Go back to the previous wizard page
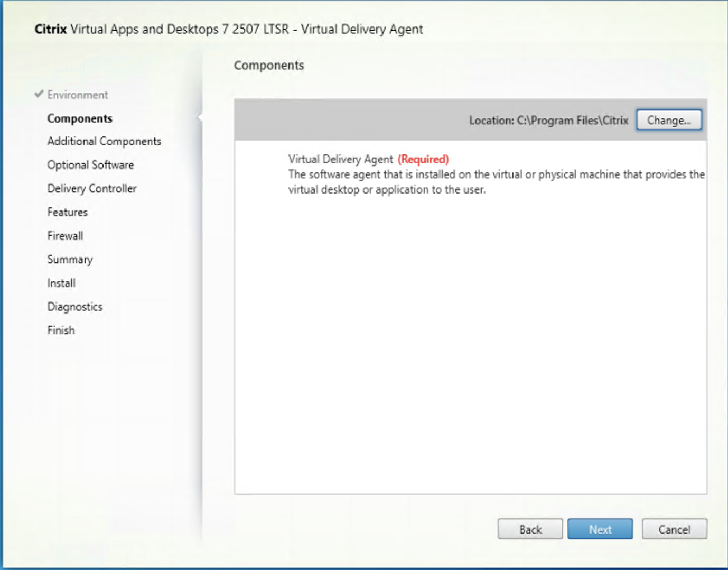728x570 pixels. (530, 529)
